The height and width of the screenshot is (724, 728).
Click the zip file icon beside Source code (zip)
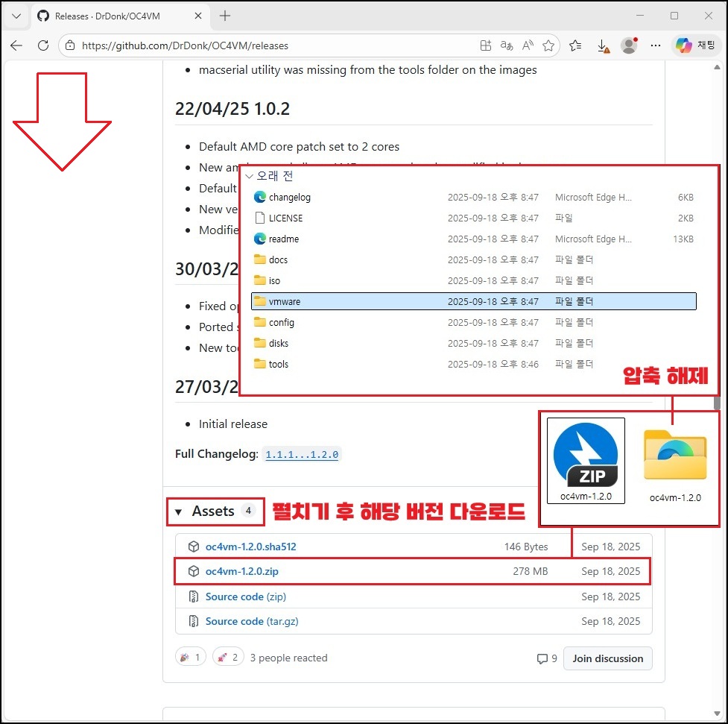(x=194, y=596)
